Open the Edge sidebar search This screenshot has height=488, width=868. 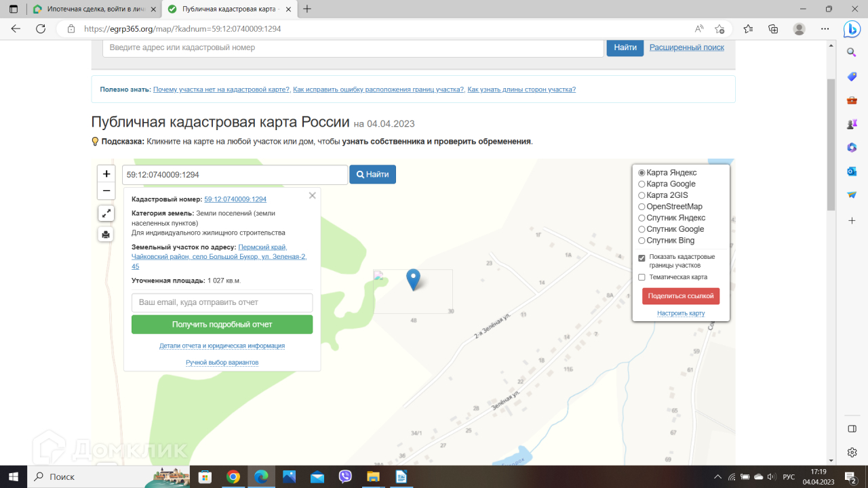click(x=852, y=52)
